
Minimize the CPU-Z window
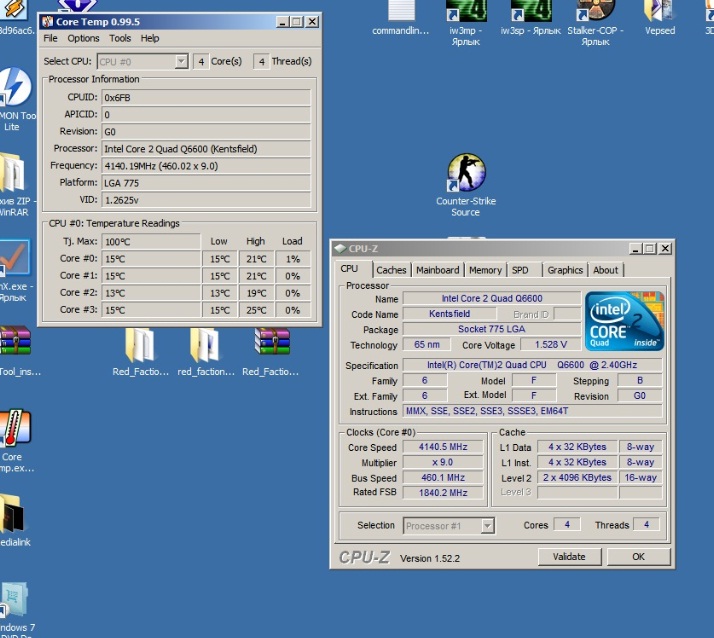coord(635,249)
